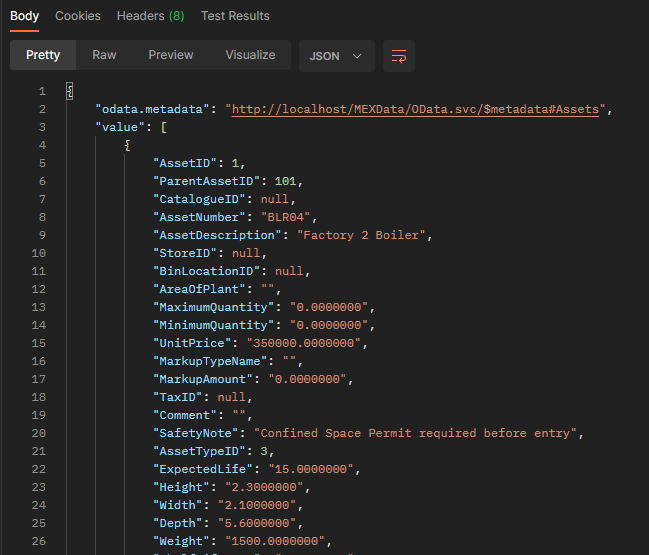Collapse the root object brace on line 1

coord(70,91)
